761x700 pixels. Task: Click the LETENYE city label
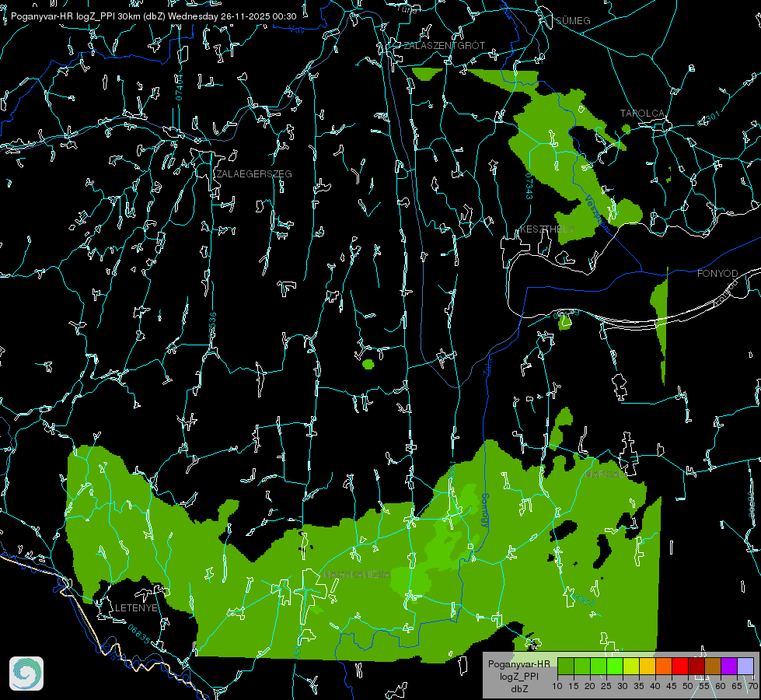click(x=136, y=607)
